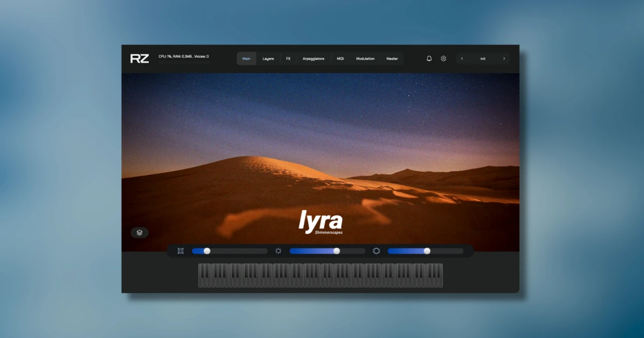Click the square frame icon beside first slider
The image size is (644, 338).
tap(180, 251)
